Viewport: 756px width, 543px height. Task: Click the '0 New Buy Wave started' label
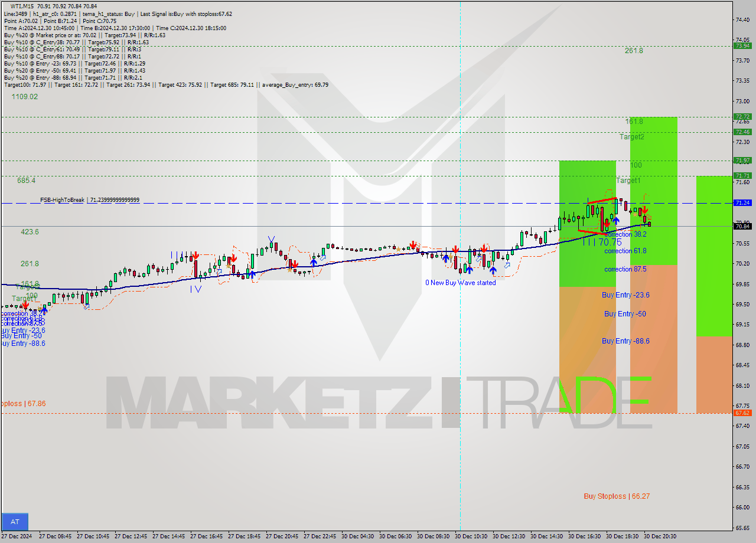point(461,283)
